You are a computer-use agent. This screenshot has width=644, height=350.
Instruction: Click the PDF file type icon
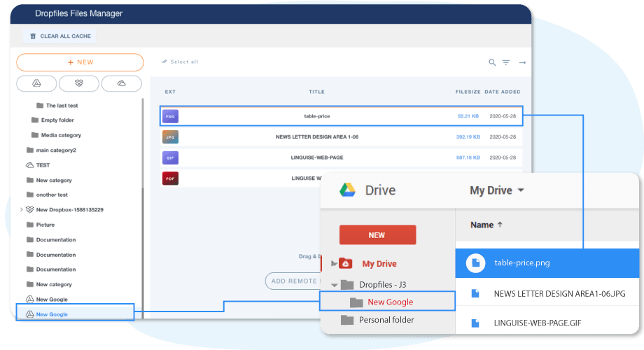click(x=169, y=178)
